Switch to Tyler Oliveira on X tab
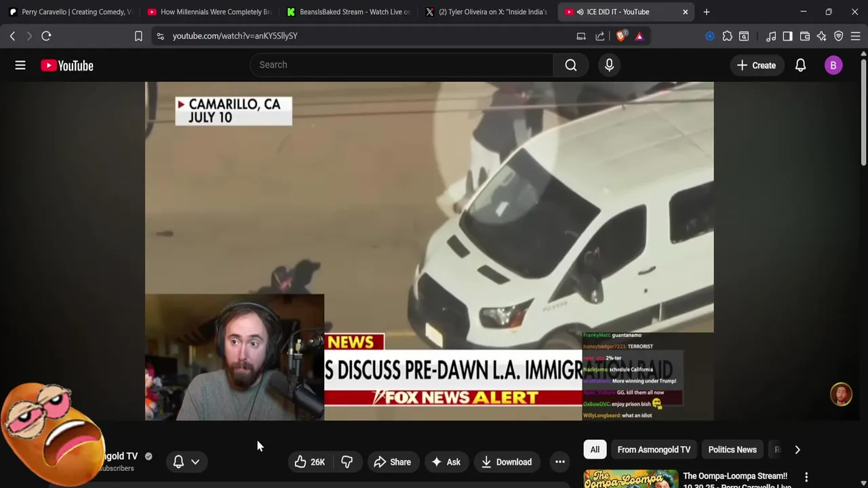Screen dimensions: 868x488 (x=487, y=12)
